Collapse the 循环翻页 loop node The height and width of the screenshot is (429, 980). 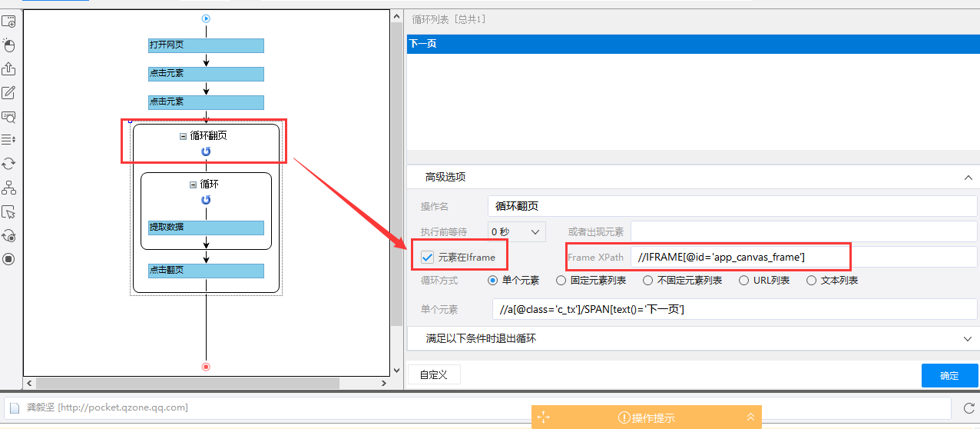click(x=183, y=136)
